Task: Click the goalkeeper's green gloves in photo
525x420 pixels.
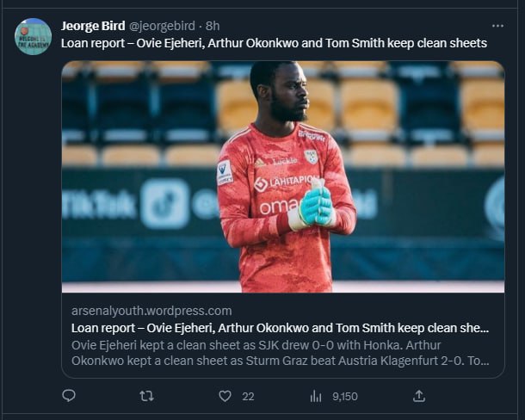Action: [316, 207]
